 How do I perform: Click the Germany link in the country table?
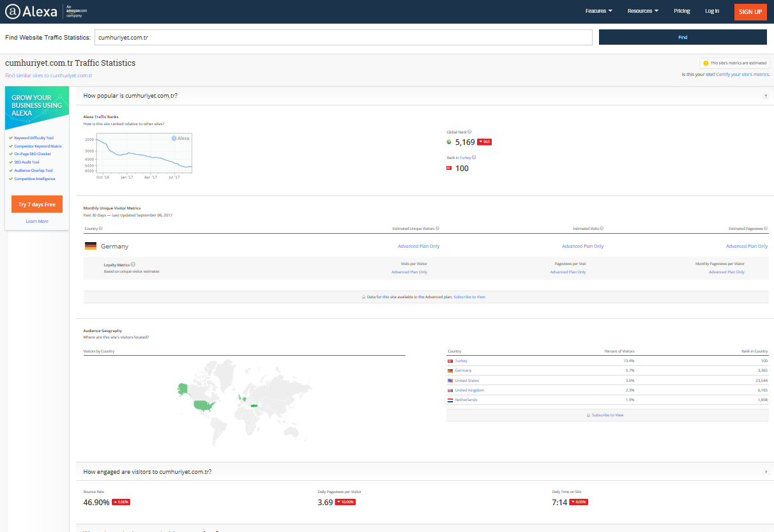(463, 370)
